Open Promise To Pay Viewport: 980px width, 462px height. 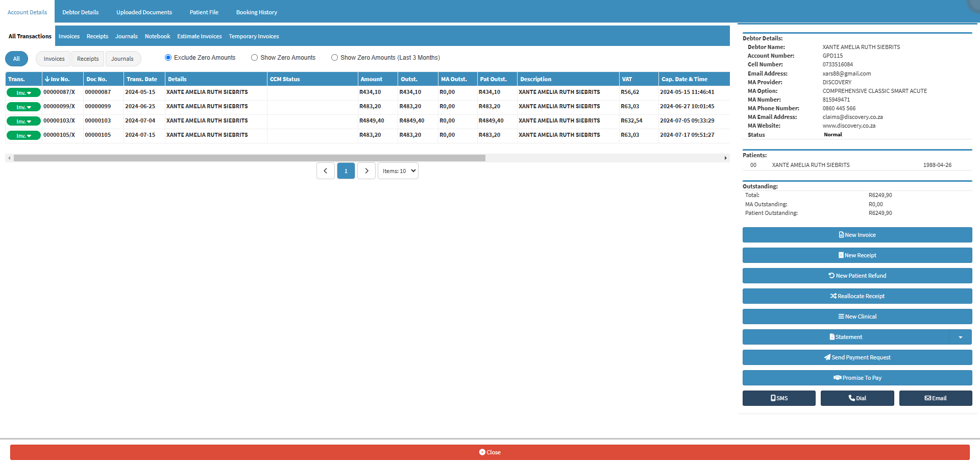[x=857, y=378]
